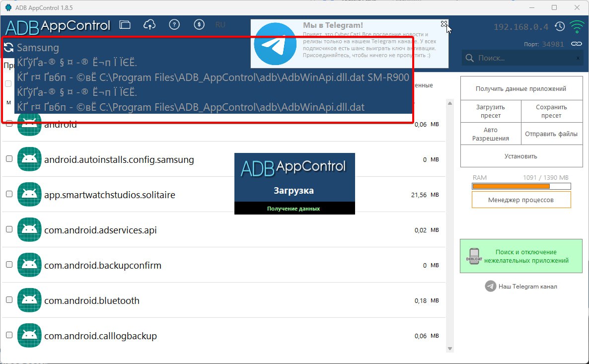589x364 pixels.
Task: Click the ADB AppControl header logo
Action: click(58, 26)
